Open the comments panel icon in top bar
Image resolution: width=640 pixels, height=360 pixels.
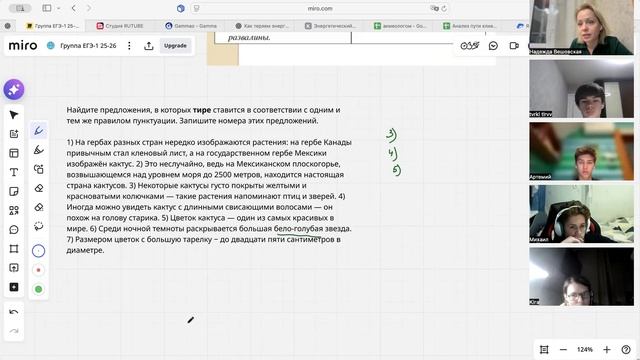click(493, 46)
